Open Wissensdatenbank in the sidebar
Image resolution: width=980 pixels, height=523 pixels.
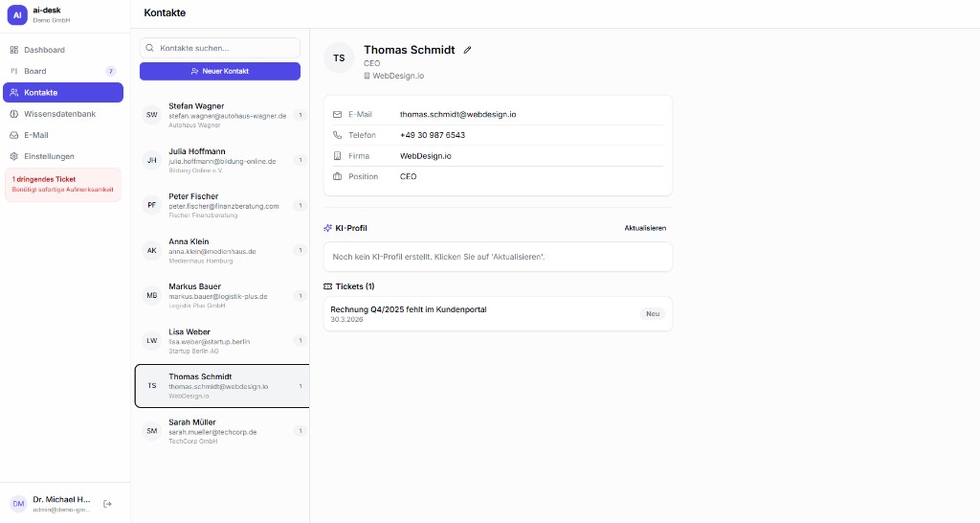59,114
